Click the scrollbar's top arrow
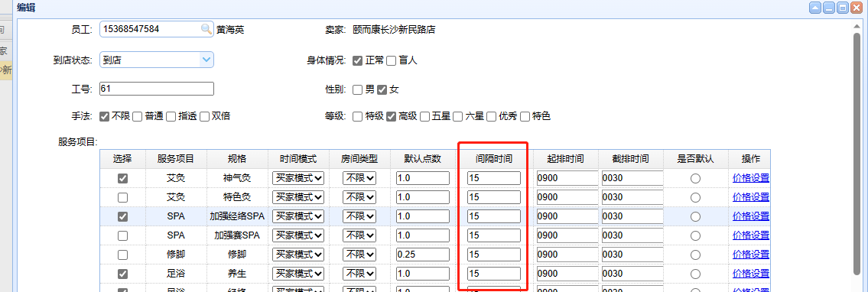This screenshot has width=868, height=292. tap(857, 25)
